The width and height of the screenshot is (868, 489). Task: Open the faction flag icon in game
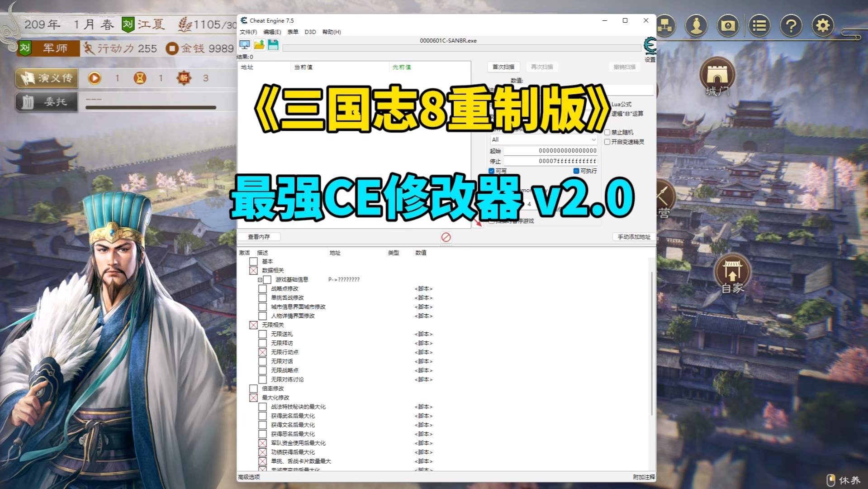point(728,25)
